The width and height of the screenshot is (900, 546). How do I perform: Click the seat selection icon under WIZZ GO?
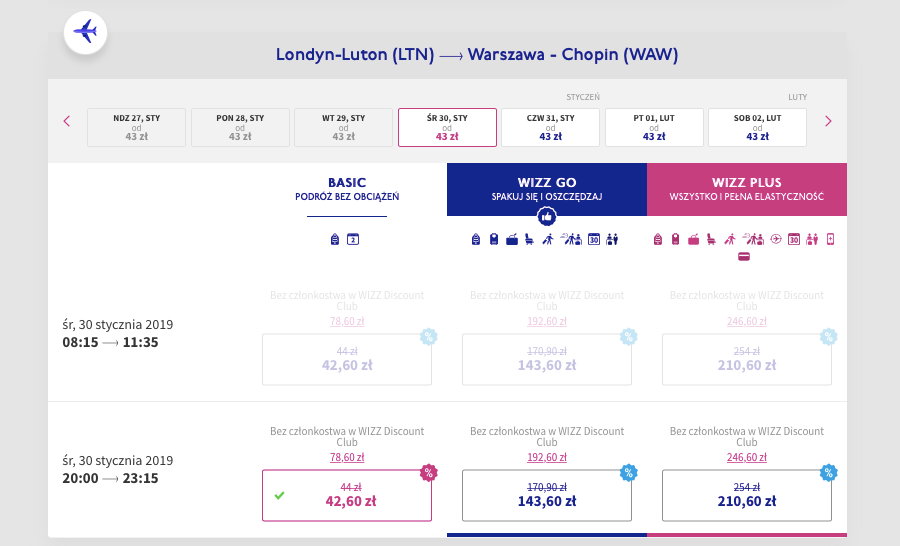pos(529,239)
